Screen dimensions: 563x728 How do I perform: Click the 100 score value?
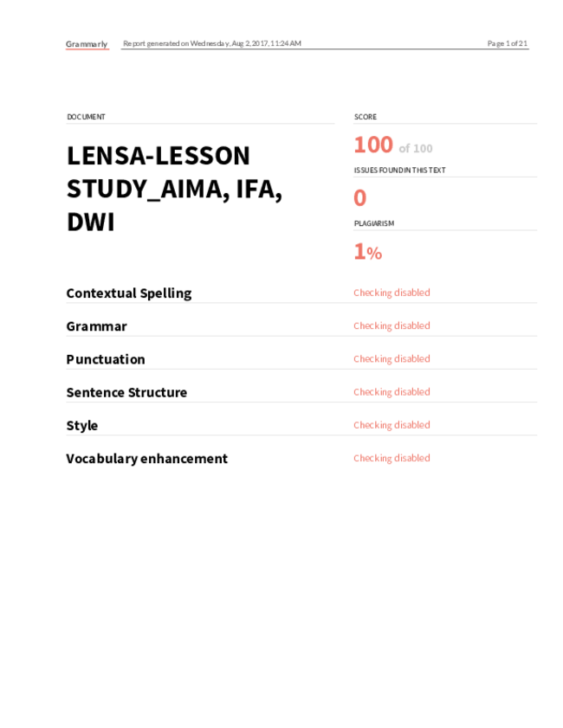point(373,145)
